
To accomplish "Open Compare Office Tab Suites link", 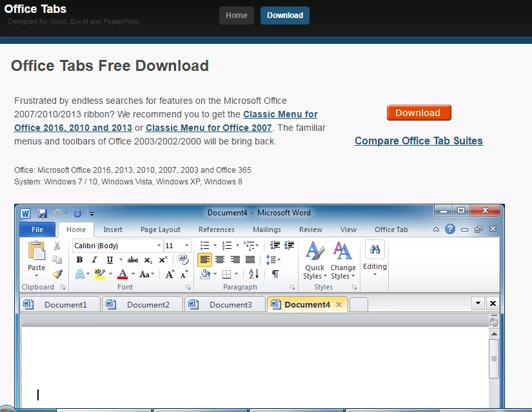I will click(419, 141).
